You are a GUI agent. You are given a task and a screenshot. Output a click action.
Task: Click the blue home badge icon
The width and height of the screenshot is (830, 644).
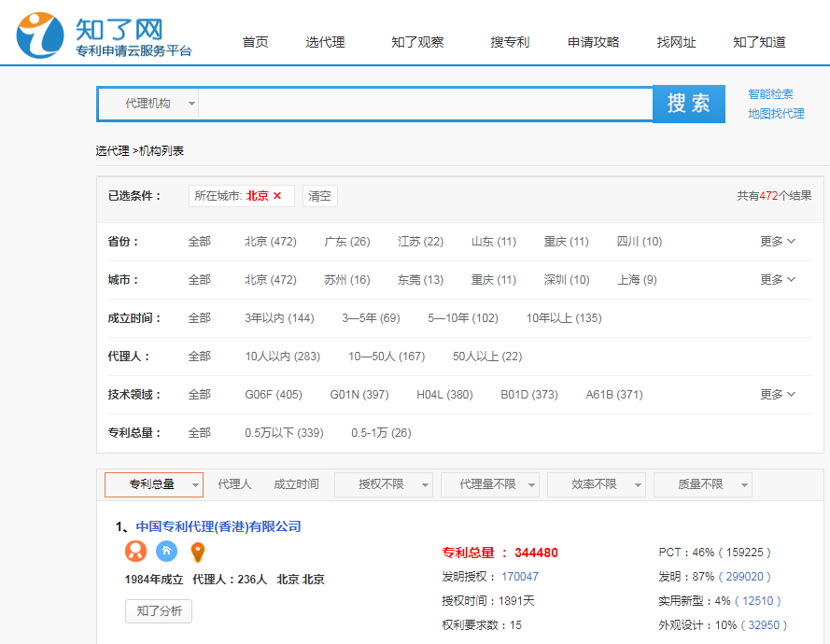[x=166, y=552]
